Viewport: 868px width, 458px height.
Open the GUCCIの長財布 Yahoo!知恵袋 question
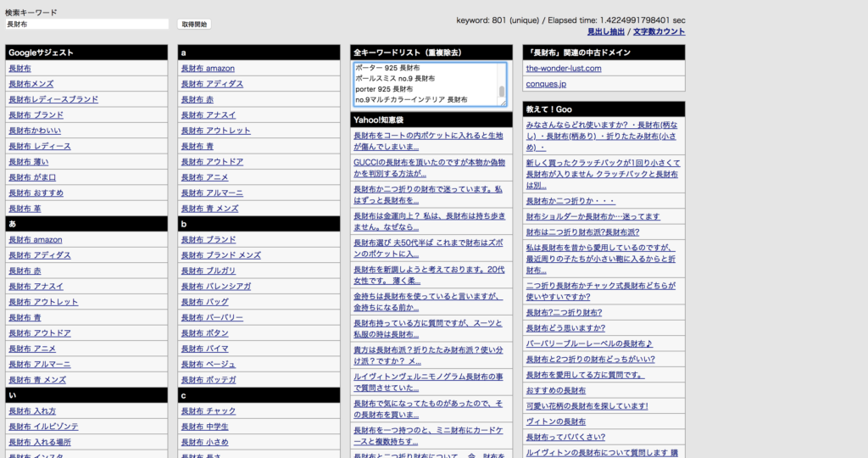(x=428, y=167)
